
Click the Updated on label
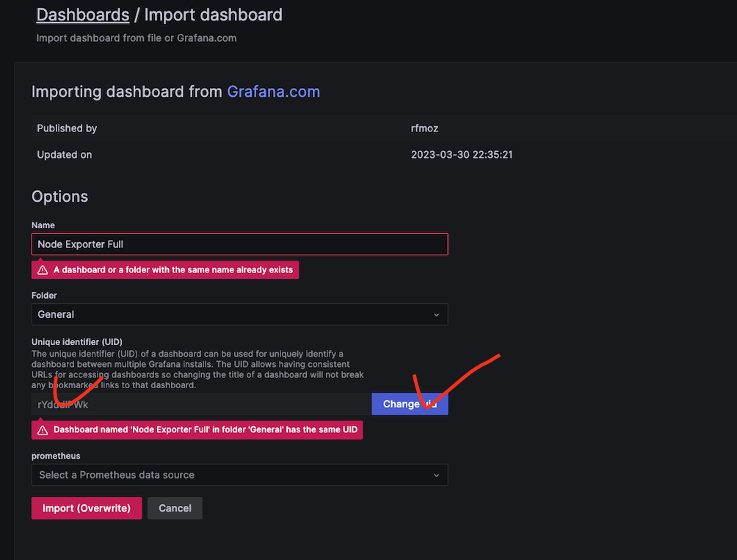(x=65, y=155)
